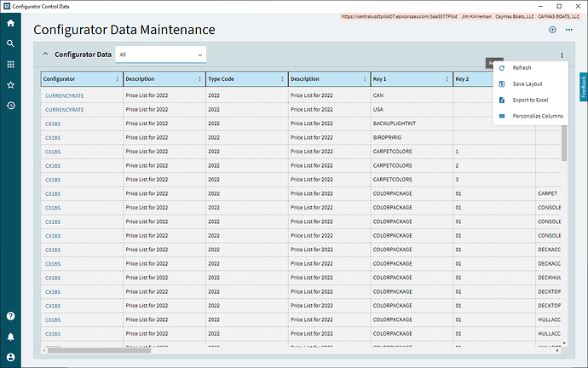The height and width of the screenshot is (368, 588).
Task: Select Refresh from the grid menu
Action: point(522,67)
